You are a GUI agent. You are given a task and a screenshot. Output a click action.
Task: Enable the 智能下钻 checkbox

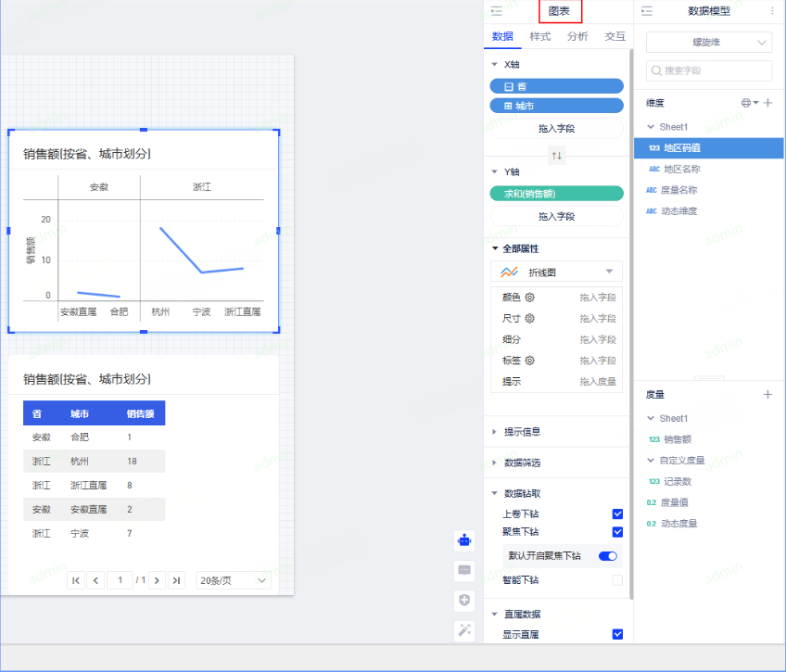click(x=617, y=580)
